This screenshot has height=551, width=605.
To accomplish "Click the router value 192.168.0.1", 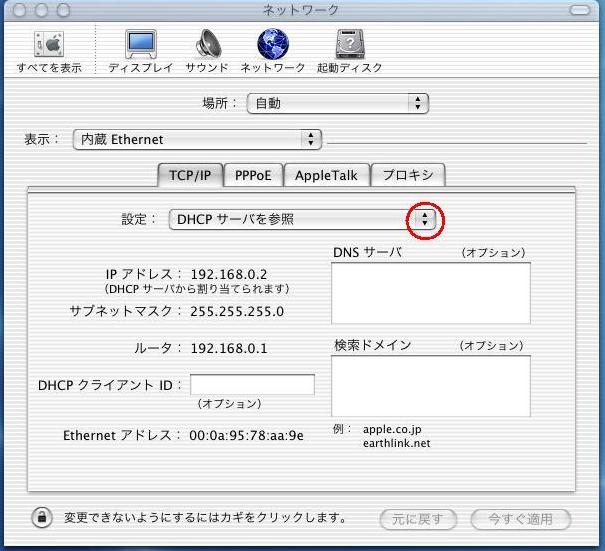I will click(229, 348).
